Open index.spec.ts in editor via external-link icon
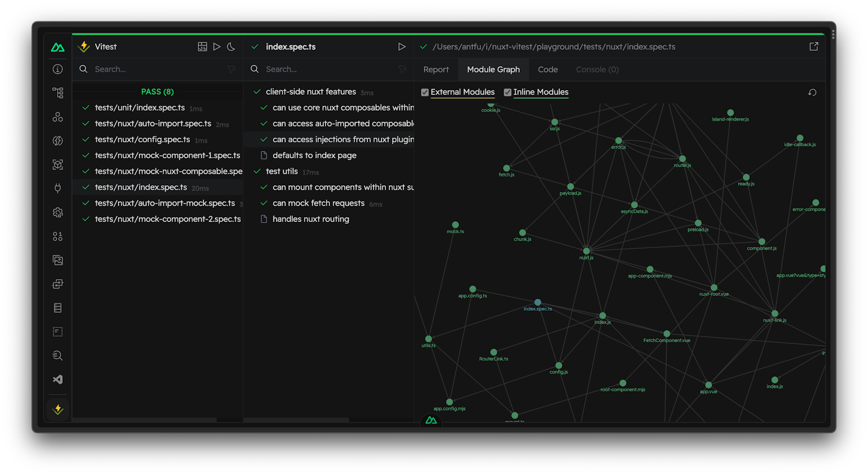 coord(814,47)
